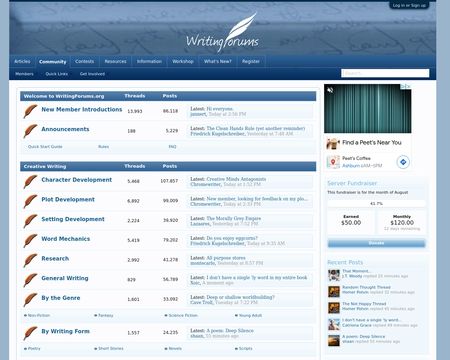Open the Young Adult subforum
The width and height of the screenshot is (450, 360).
click(x=250, y=315)
